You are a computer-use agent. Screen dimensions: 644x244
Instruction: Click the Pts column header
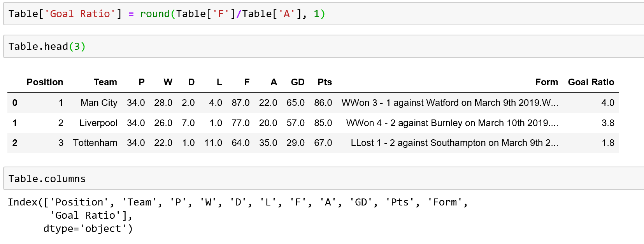pos(325,82)
